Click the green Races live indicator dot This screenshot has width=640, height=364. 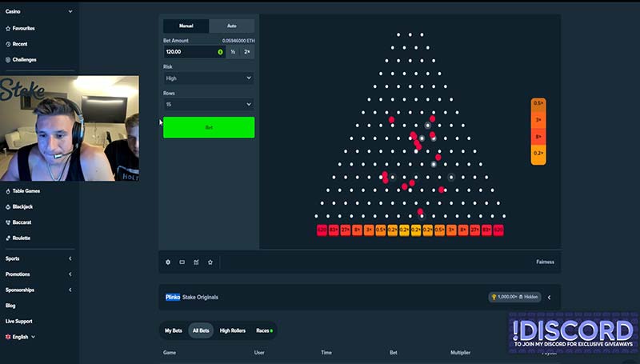tap(271, 331)
